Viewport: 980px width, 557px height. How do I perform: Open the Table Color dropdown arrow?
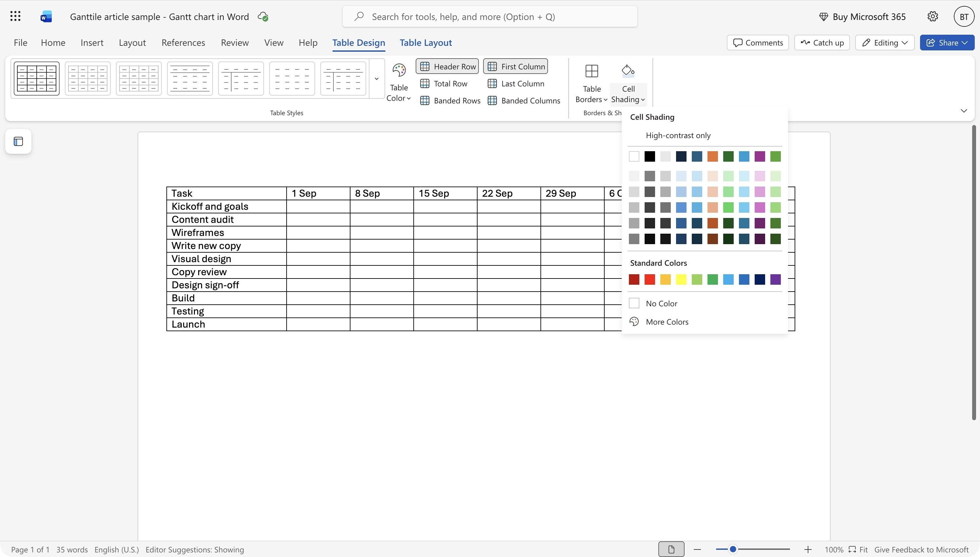[x=409, y=98]
